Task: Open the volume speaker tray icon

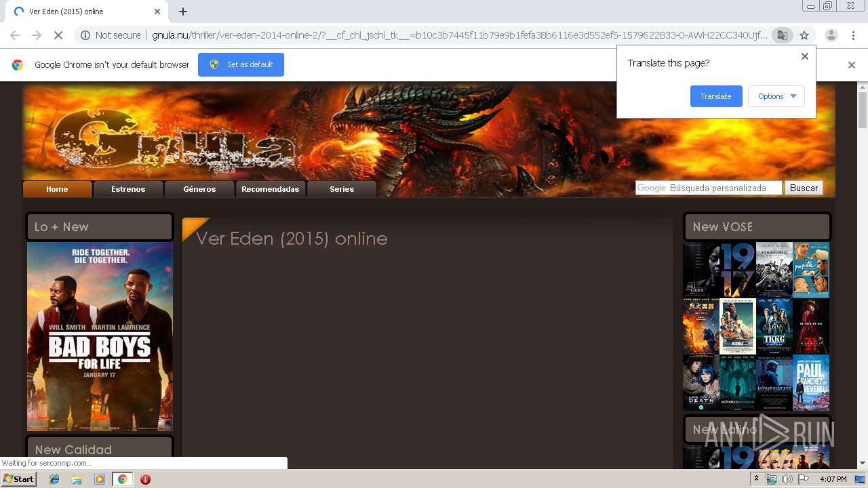Action: [x=787, y=479]
